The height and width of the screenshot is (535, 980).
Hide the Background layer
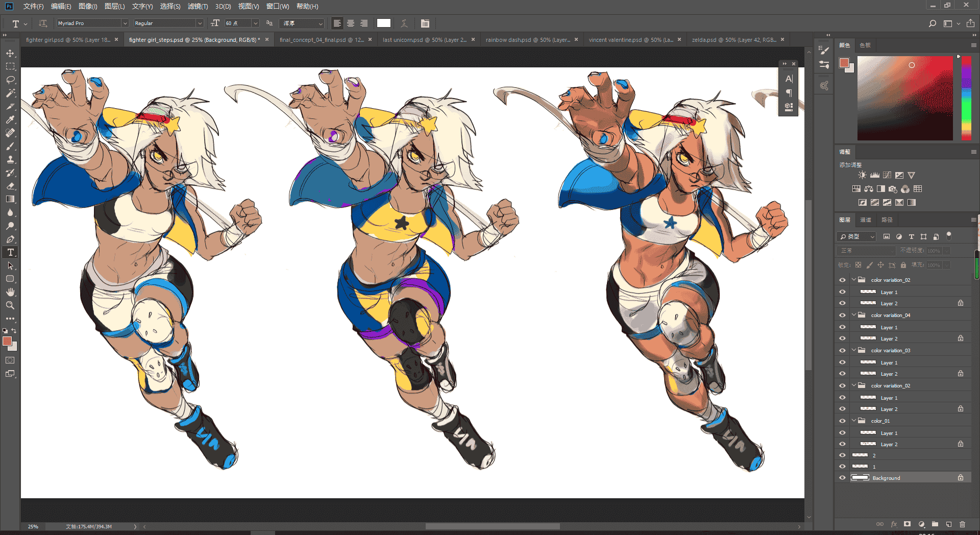(x=842, y=478)
